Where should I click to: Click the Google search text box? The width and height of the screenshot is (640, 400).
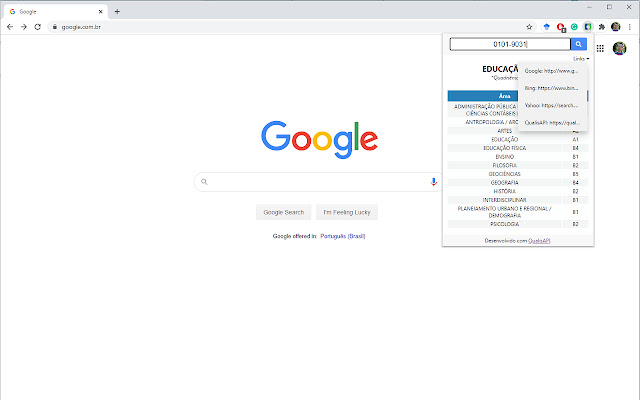coord(318,182)
